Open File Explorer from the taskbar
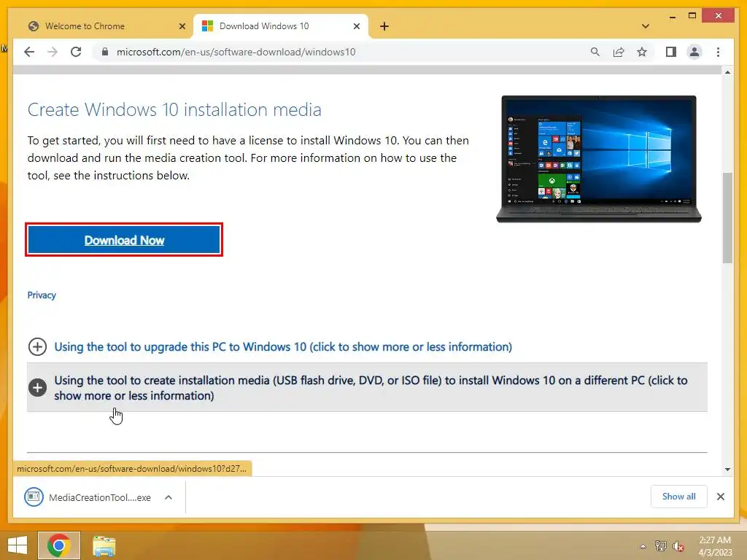The width and height of the screenshot is (747, 560). point(104,546)
